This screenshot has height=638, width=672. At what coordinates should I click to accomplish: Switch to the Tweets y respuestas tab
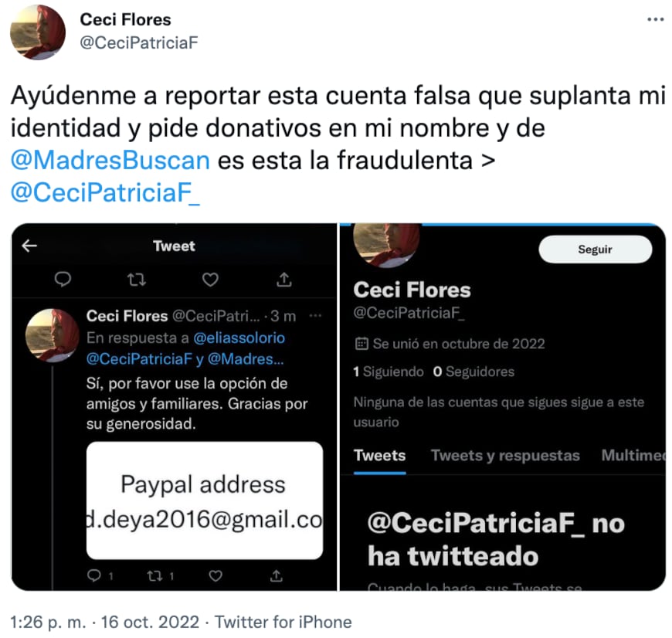(505, 455)
